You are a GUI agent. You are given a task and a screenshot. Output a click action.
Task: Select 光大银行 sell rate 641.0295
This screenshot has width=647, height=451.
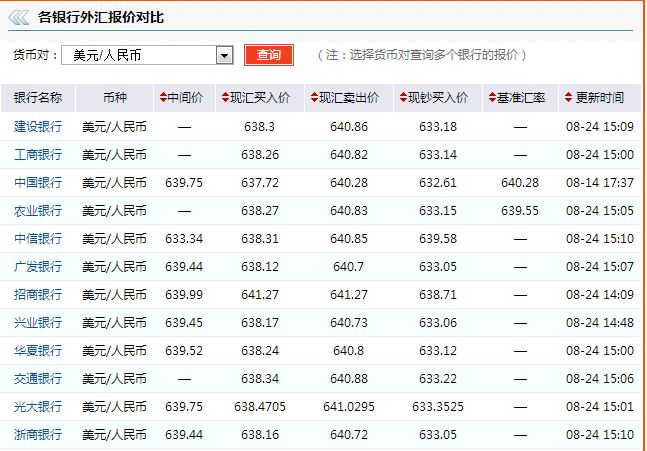coord(349,407)
